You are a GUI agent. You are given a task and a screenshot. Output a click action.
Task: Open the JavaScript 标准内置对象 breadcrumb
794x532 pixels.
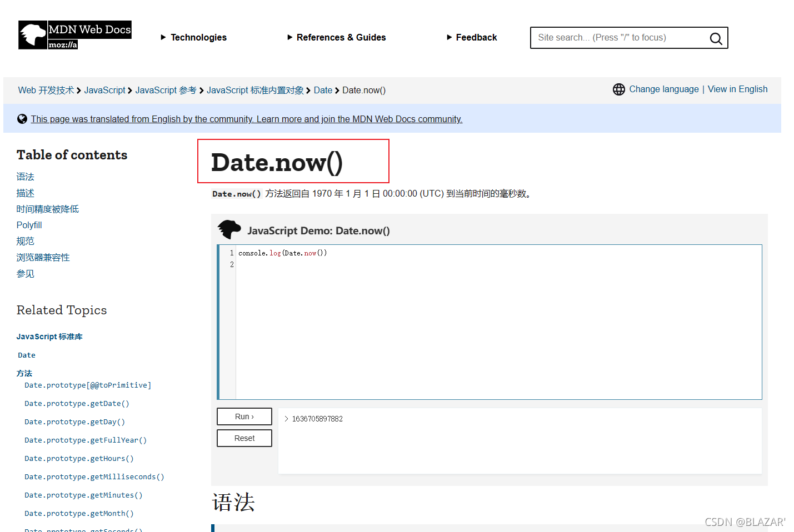coord(255,90)
